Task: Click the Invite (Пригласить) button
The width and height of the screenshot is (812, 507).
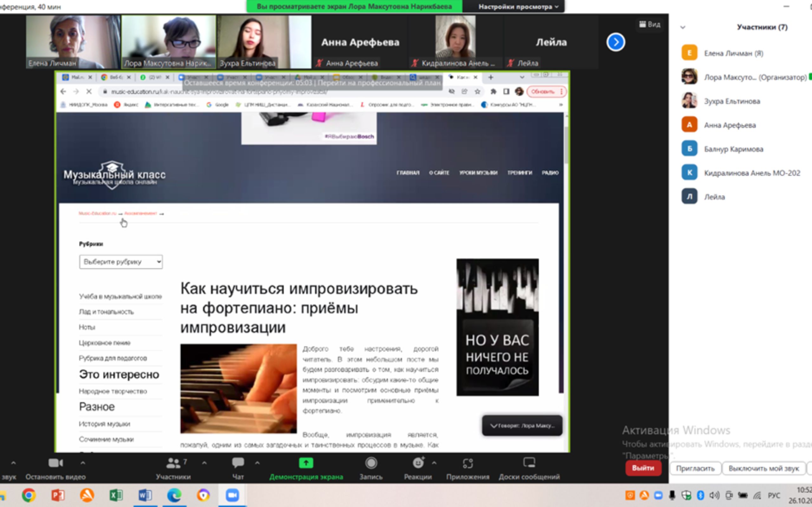Action: tap(695, 468)
